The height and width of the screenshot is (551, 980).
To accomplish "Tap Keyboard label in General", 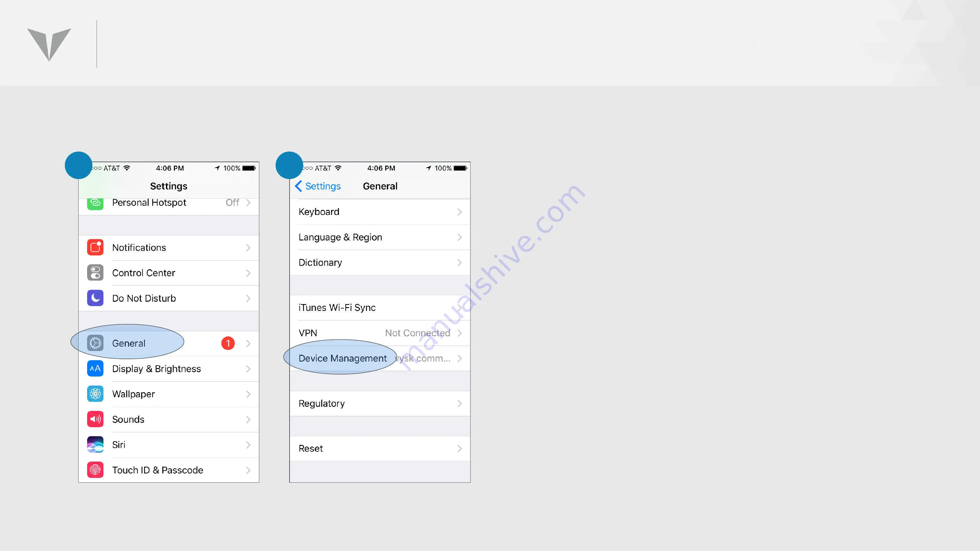I will coord(319,212).
